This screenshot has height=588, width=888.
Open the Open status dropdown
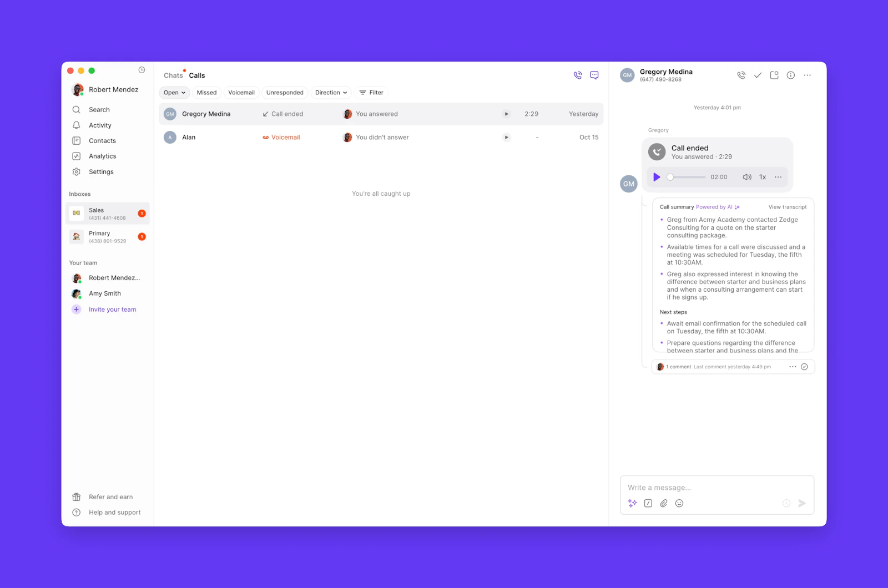(x=174, y=93)
